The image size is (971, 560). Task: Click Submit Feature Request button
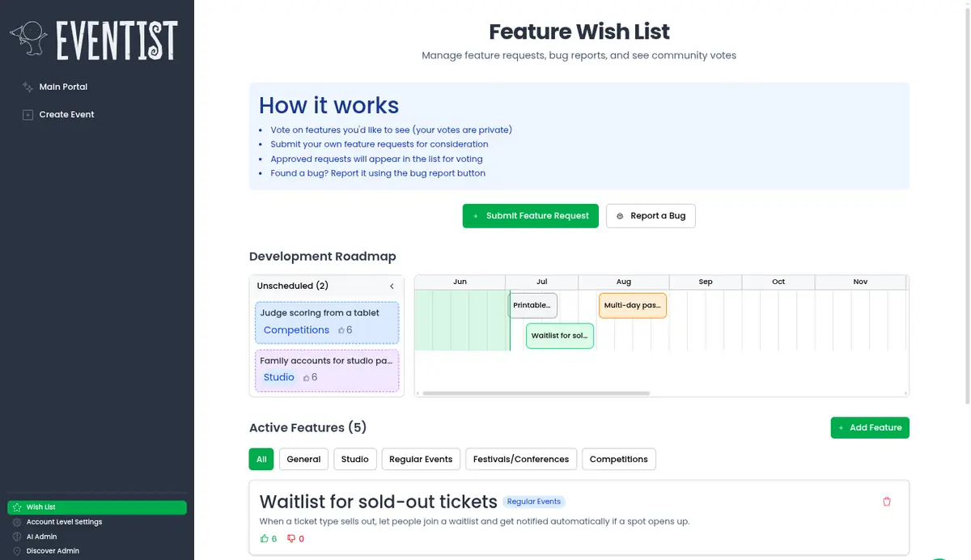[x=531, y=216]
